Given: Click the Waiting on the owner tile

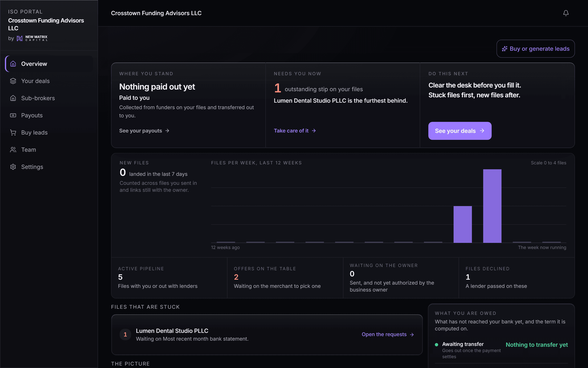Looking at the screenshot, I should pyautogui.click(x=401, y=277).
